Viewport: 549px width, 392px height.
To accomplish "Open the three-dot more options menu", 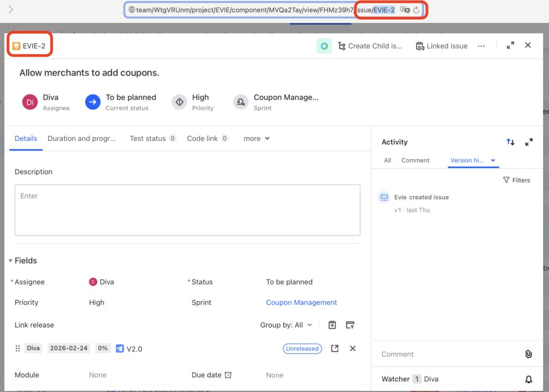I will (481, 46).
